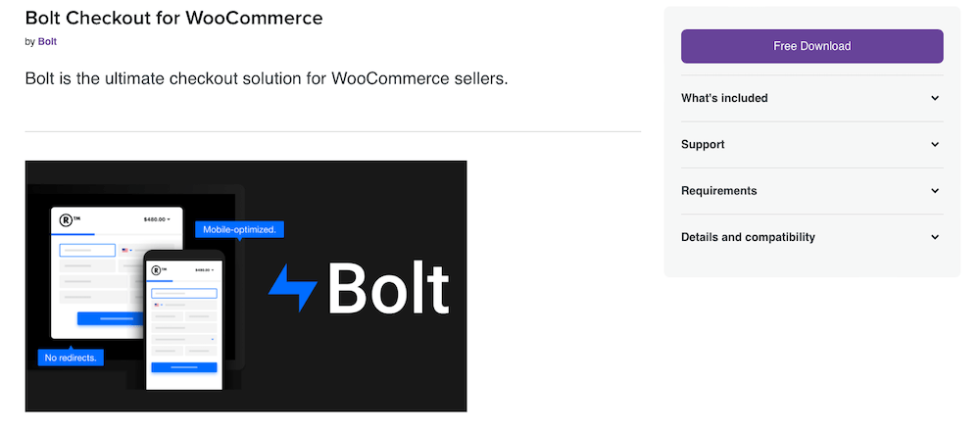Expand the What's included chevron
Viewport: 980px width, 430px height.
(x=934, y=98)
